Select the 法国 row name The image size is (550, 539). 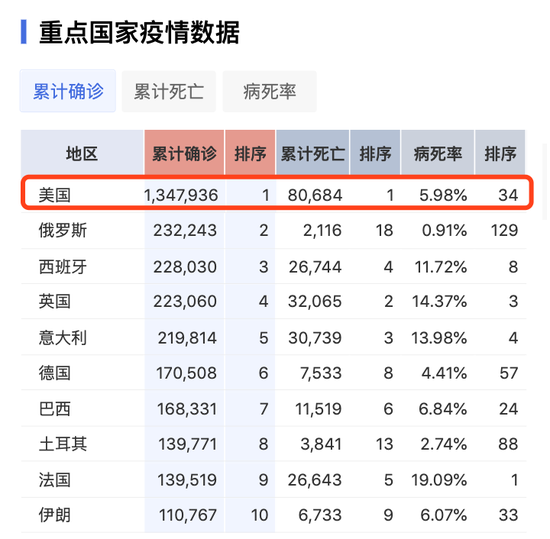point(55,479)
